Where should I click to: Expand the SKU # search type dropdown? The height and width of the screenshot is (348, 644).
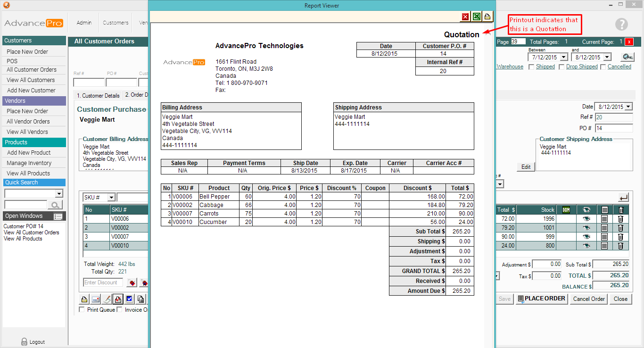111,197
